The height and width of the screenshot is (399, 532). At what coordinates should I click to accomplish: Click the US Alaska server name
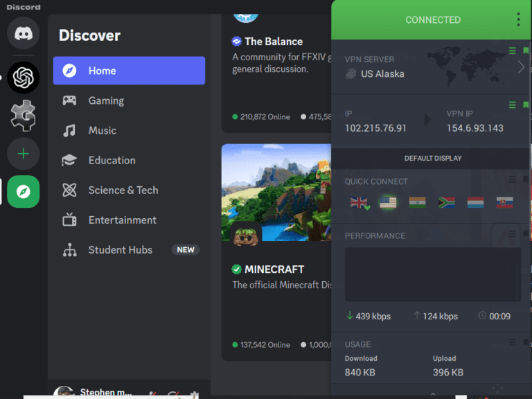click(382, 73)
